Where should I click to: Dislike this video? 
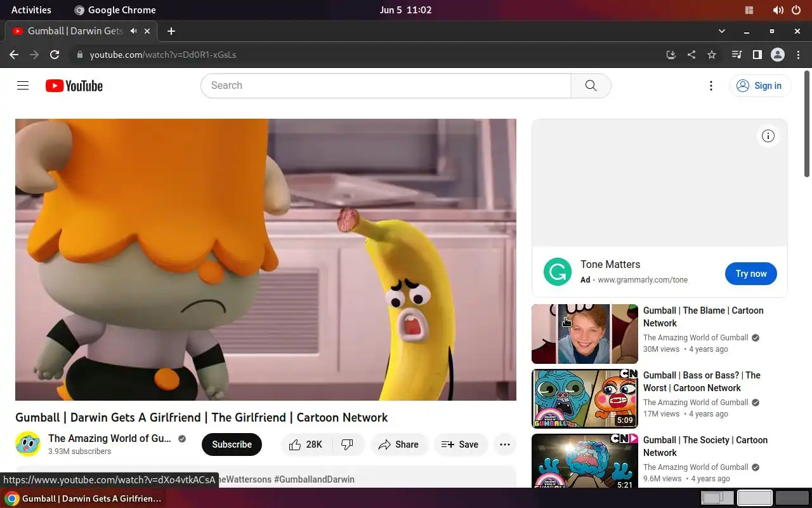[348, 444]
